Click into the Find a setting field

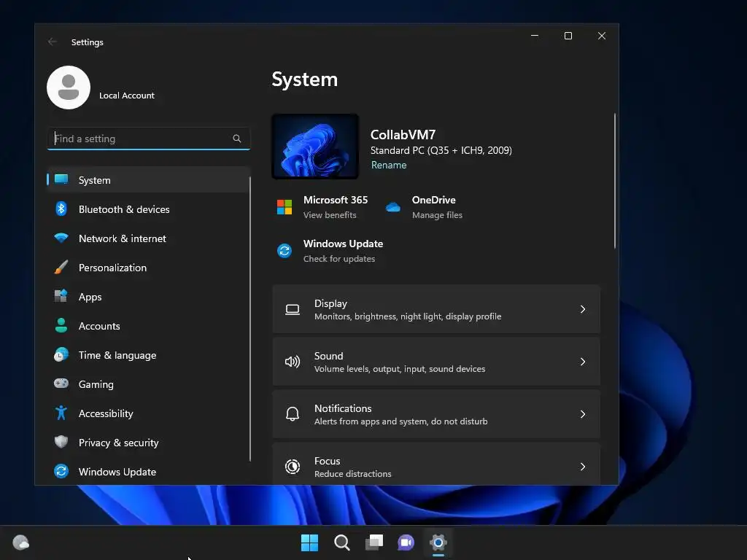point(148,139)
